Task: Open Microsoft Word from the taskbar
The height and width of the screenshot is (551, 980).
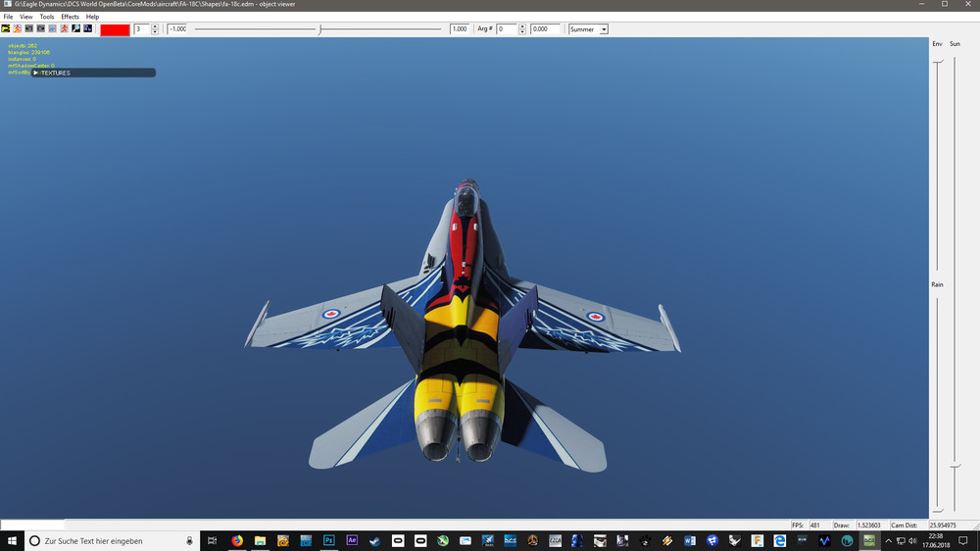Action: 689,541
